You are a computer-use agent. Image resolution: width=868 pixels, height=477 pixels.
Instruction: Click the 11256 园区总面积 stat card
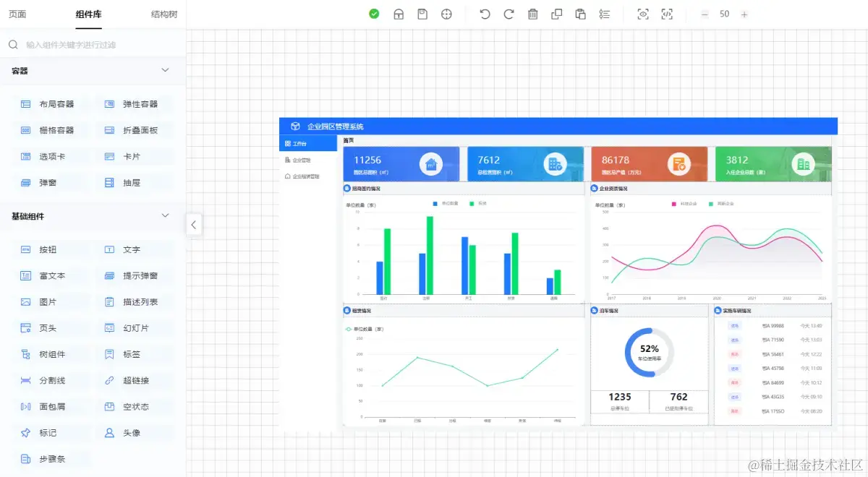(x=401, y=164)
